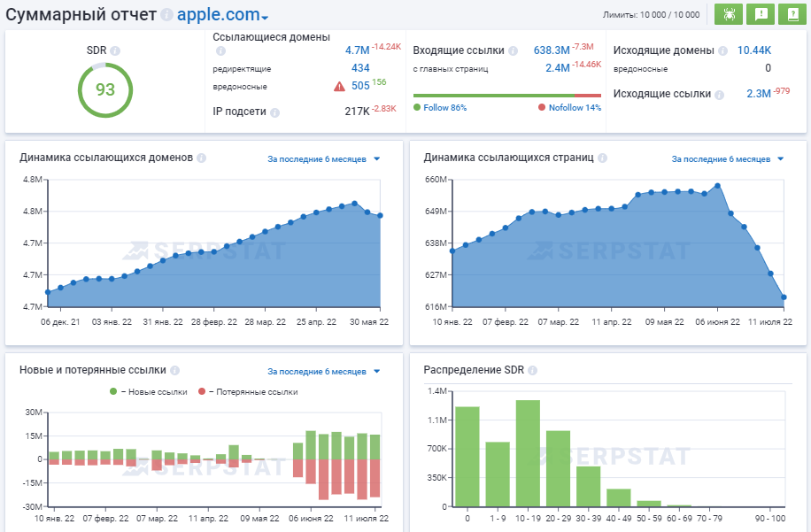Click the spider bug-report icon button
The height and width of the screenshot is (532, 811).
tap(729, 14)
